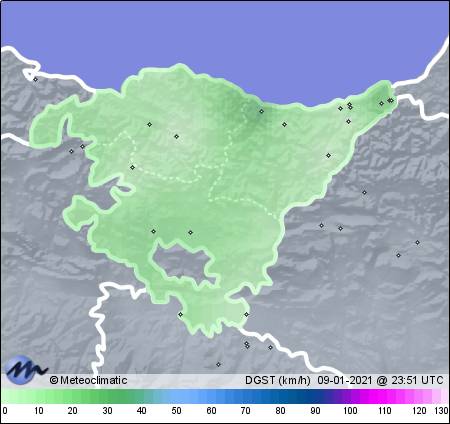This screenshot has width=450, height=424.
Task: Click the station marker just right of the darkest green one
Action: click(x=284, y=124)
